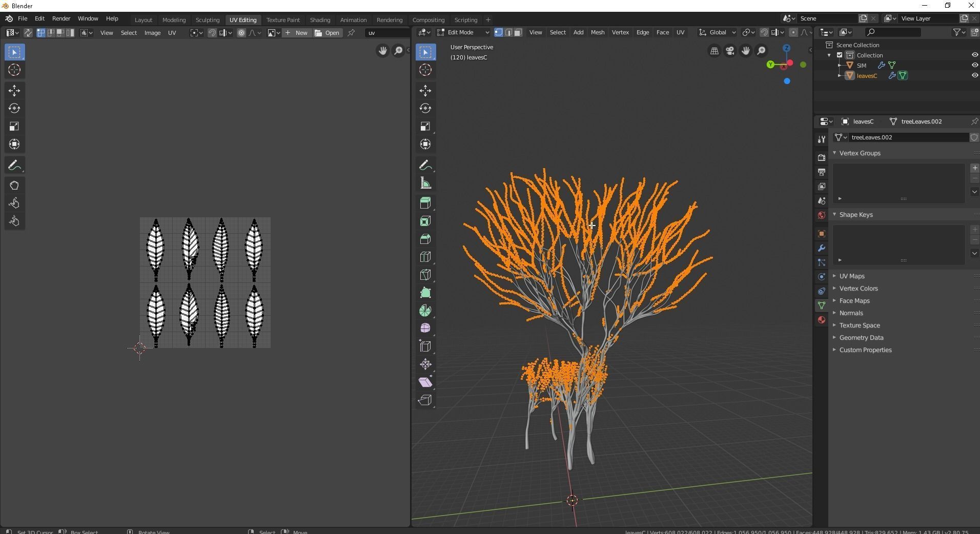Hide the SIM object in outliner
980x534 pixels.
pyautogui.click(x=974, y=65)
